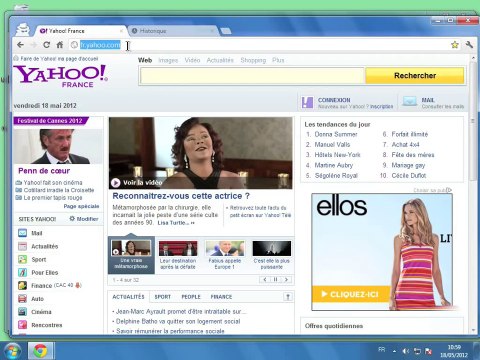This screenshot has width=480, height=360.
Task: Click the Sport icon in the sidebar
Action: [23, 259]
